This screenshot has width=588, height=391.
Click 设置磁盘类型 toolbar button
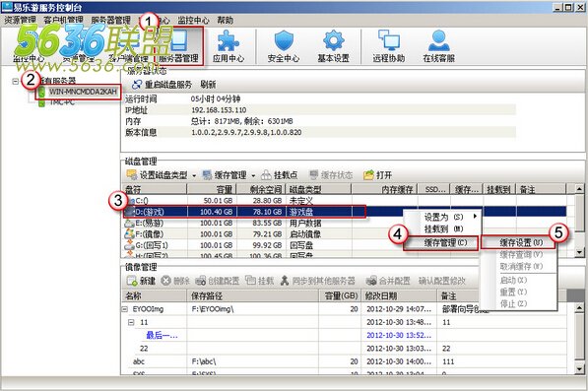point(158,175)
